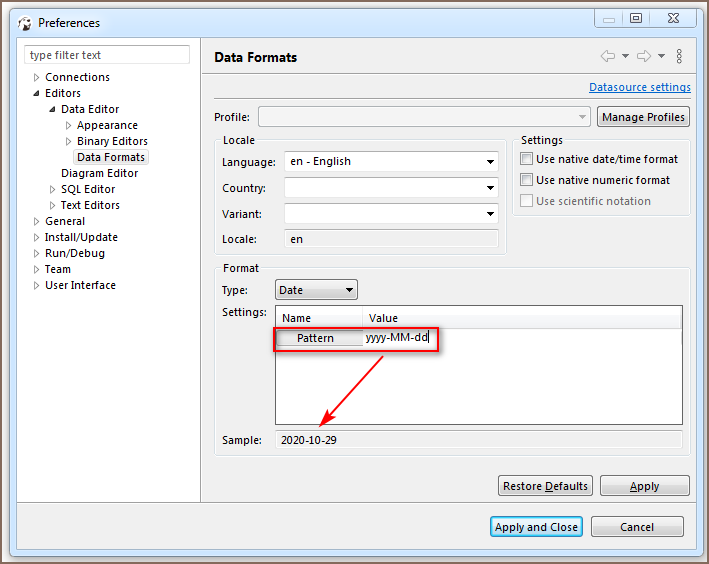Select Binary Editors in preferences tree

point(112,141)
